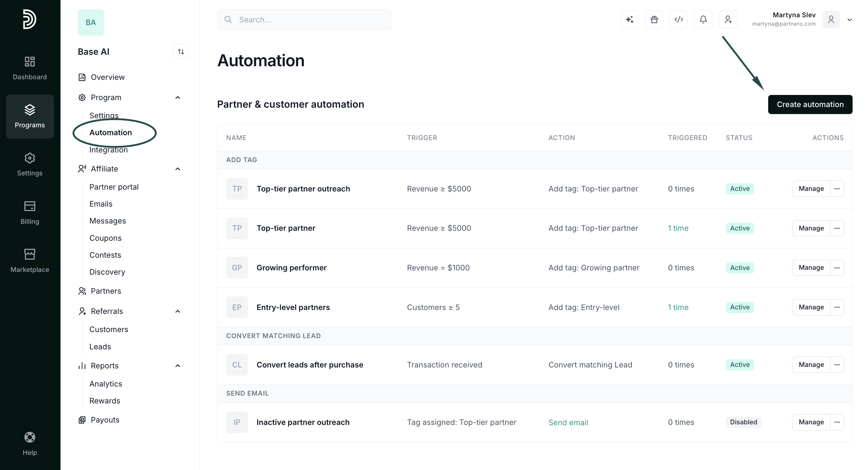Go to Billing in the dark sidebar
Viewport: 868px width, 470px height.
(30, 213)
